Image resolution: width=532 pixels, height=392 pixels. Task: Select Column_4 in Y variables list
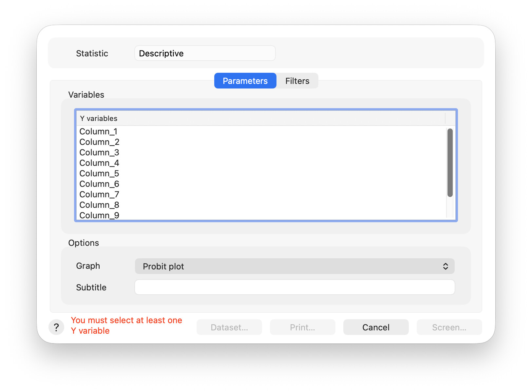261,163
